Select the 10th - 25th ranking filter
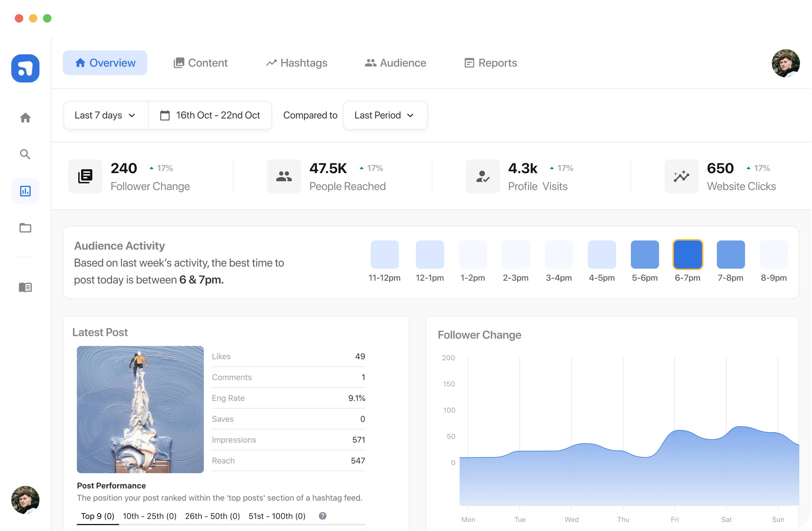Image resolution: width=812 pixels, height=531 pixels. [x=149, y=516]
